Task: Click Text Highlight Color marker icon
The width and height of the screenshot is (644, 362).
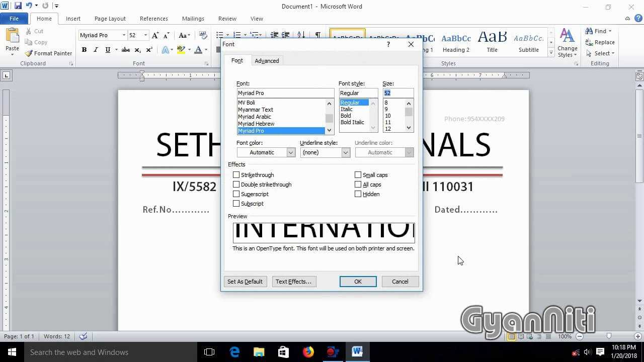Action: 181,50
